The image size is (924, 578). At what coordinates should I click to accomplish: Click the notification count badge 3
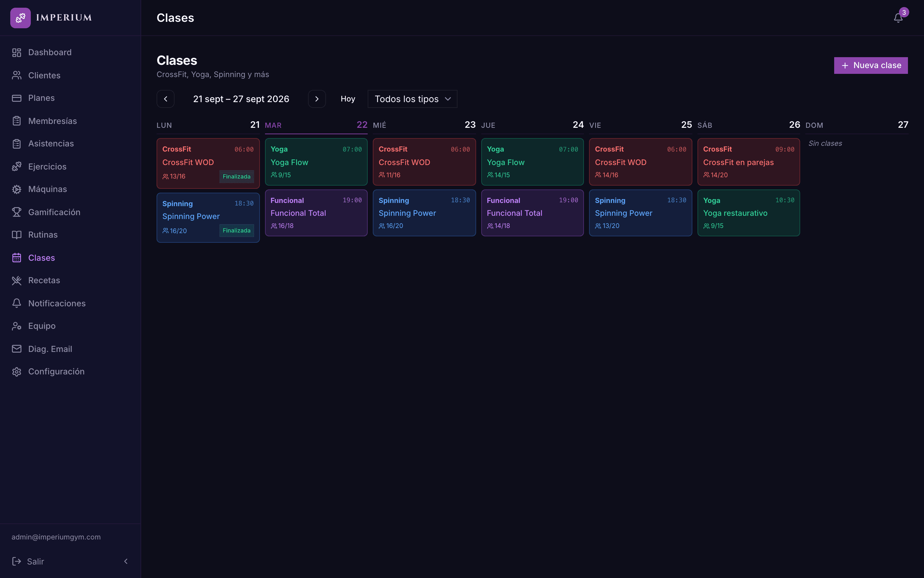[904, 13]
